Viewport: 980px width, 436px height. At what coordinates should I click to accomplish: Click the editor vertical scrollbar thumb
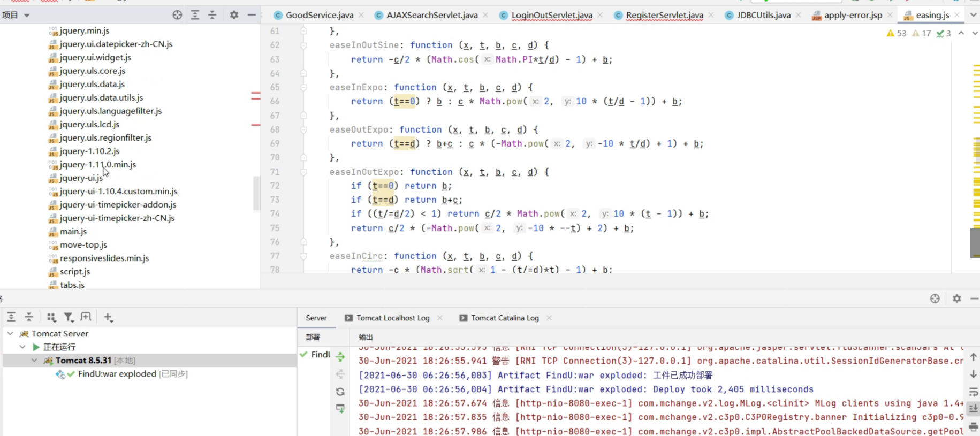pyautogui.click(x=975, y=242)
